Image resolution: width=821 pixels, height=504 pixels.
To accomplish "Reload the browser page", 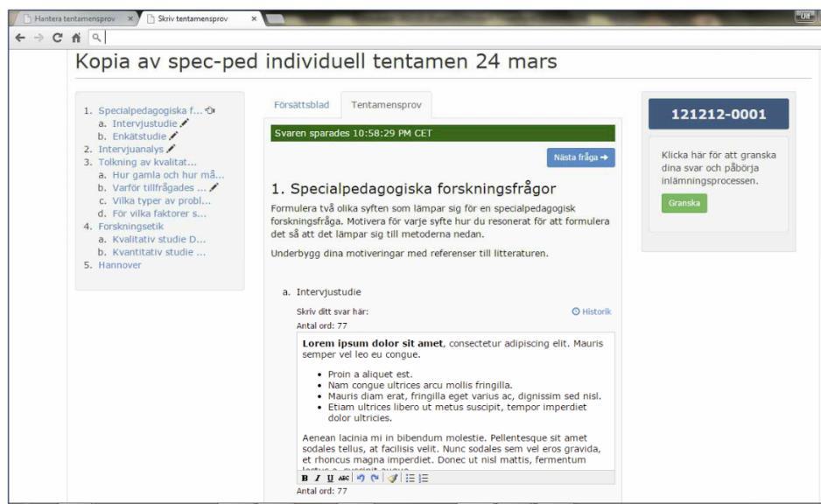I will pos(58,38).
